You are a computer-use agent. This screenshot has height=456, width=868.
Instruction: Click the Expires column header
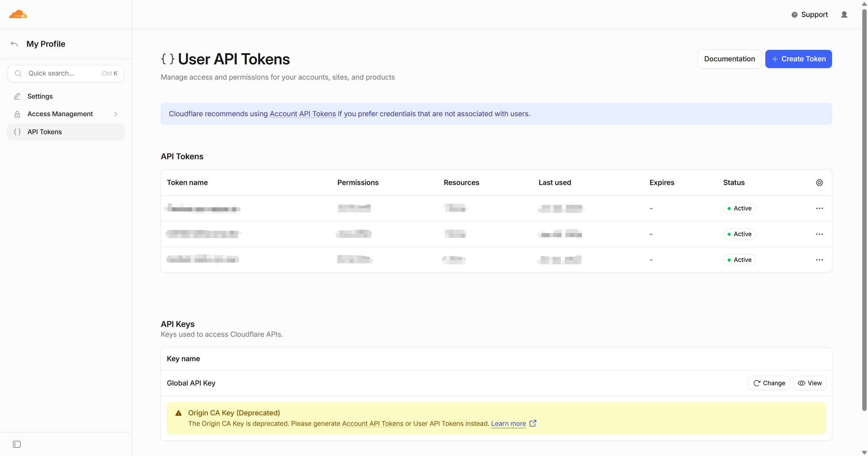[x=662, y=183]
